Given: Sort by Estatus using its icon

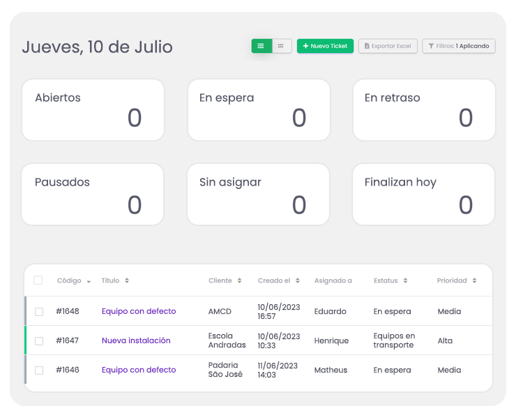Looking at the screenshot, I should point(405,280).
